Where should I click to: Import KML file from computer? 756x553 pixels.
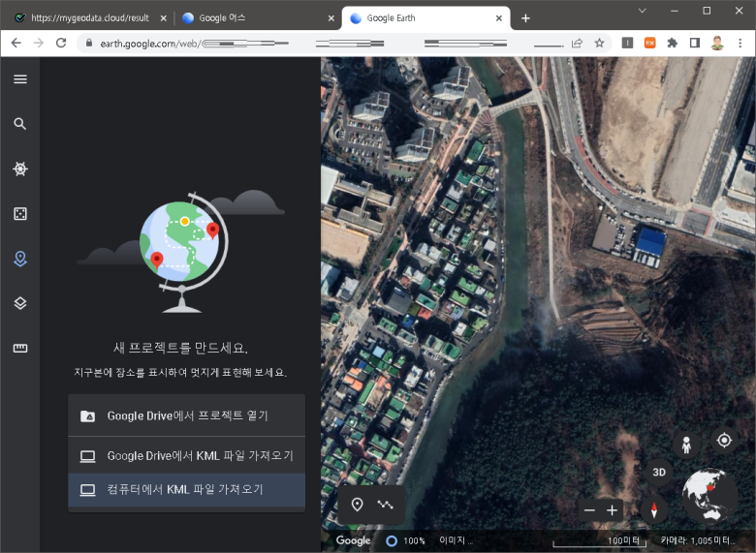187,490
